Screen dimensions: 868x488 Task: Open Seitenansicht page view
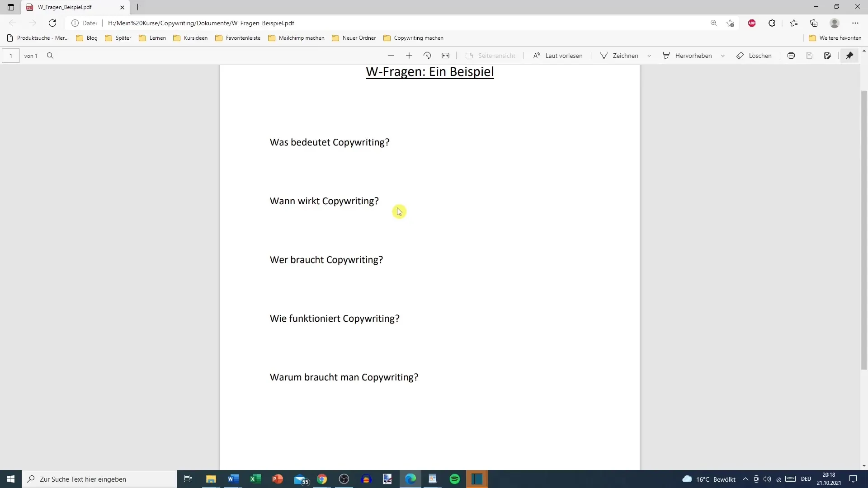click(491, 56)
